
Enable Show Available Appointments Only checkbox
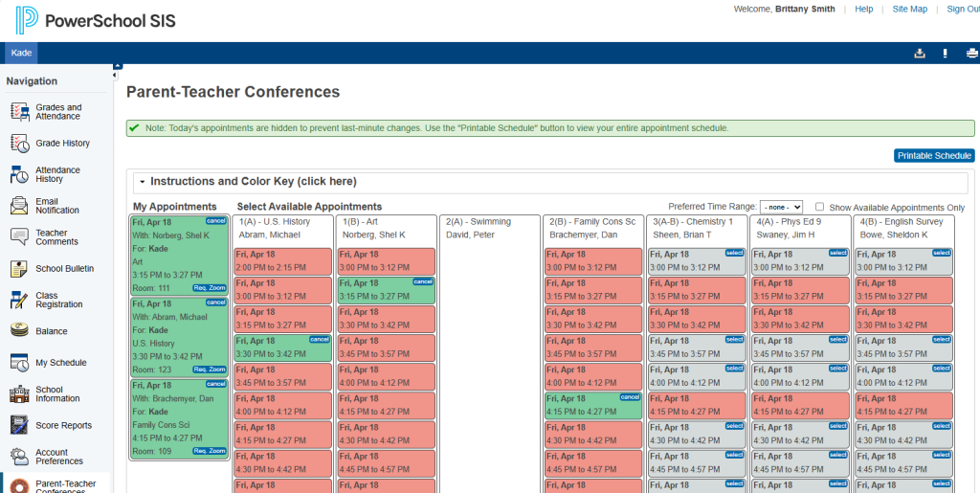click(x=819, y=207)
